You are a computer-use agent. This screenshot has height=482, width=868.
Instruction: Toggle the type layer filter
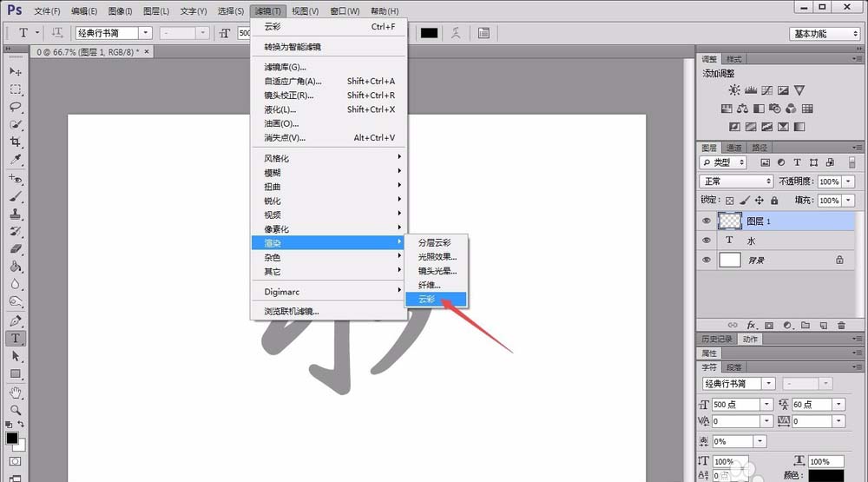point(797,162)
